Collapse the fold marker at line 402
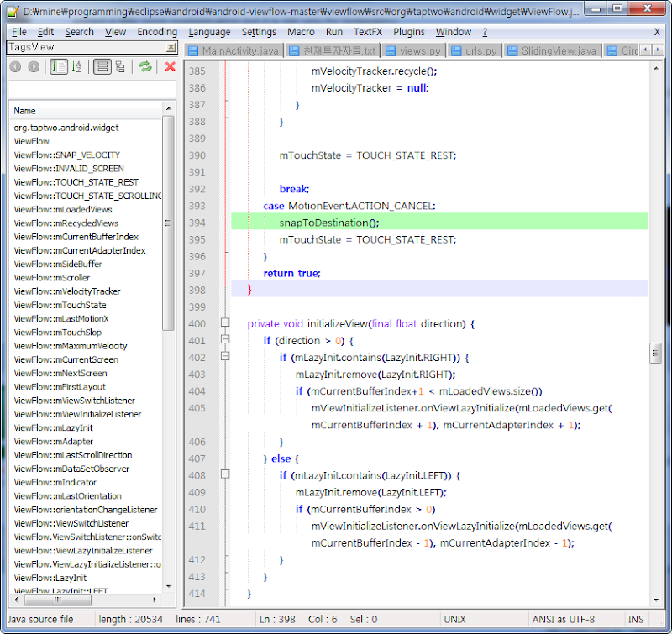The height and width of the screenshot is (634, 672). tap(224, 358)
